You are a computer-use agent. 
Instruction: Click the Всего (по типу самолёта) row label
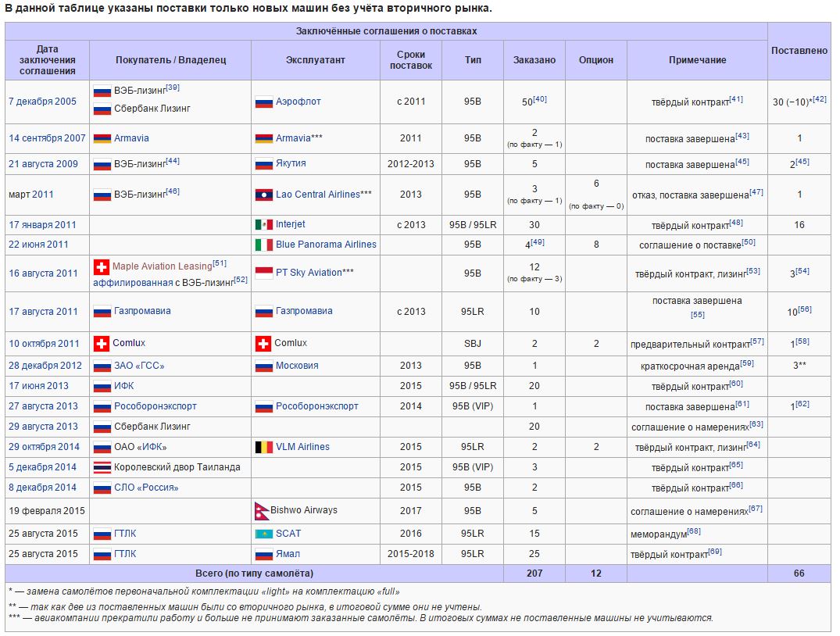pyautogui.click(x=254, y=573)
